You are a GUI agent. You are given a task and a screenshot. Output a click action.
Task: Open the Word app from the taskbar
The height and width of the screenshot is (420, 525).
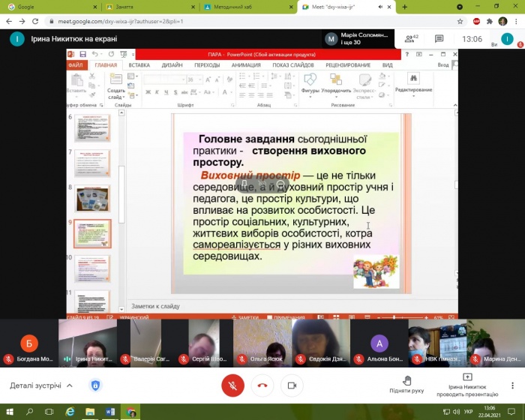[110, 412]
